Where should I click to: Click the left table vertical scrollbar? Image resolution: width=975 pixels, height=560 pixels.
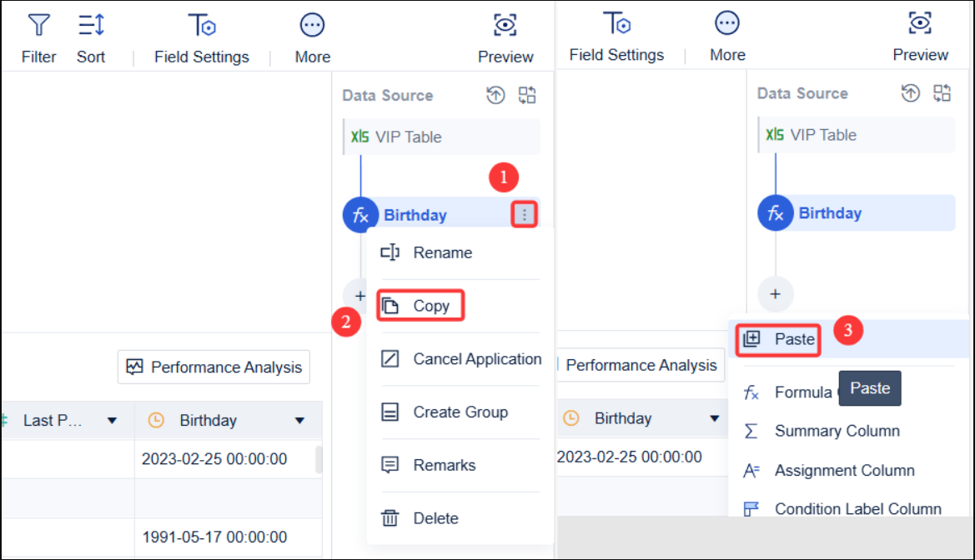coord(319,460)
